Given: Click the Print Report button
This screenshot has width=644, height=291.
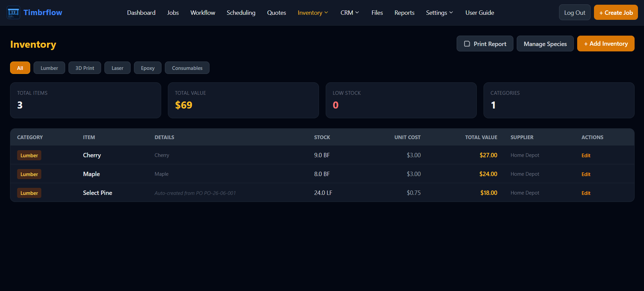Looking at the screenshot, I should 485,44.
